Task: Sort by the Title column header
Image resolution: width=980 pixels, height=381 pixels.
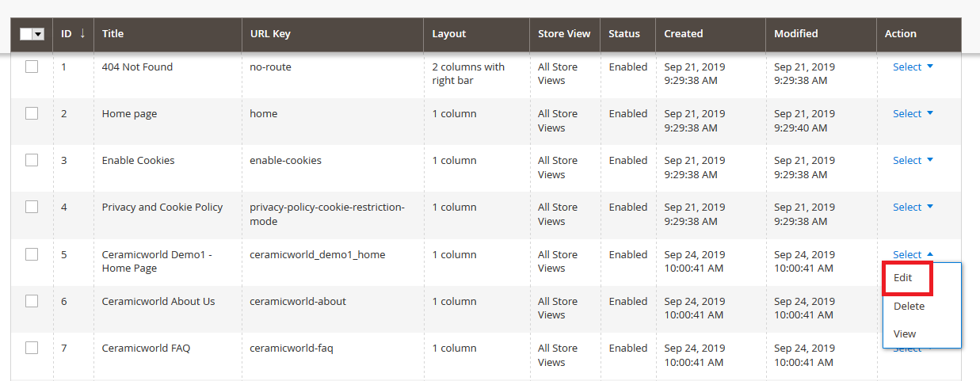Action: [x=112, y=34]
